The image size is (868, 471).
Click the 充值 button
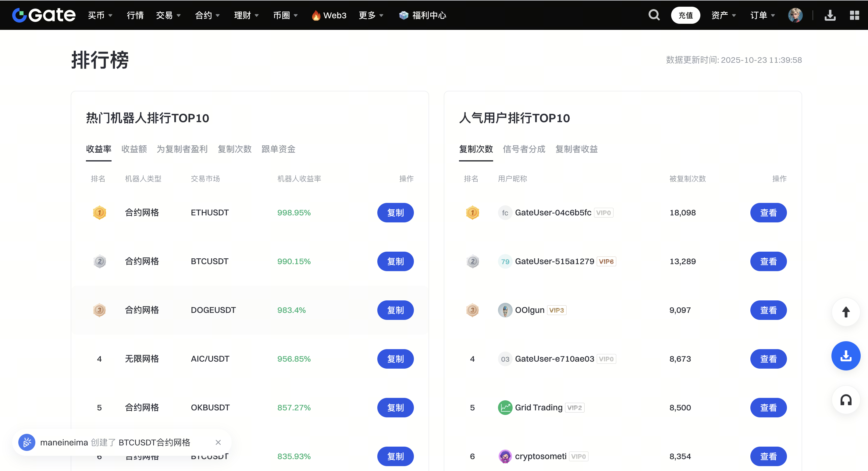[x=685, y=15]
